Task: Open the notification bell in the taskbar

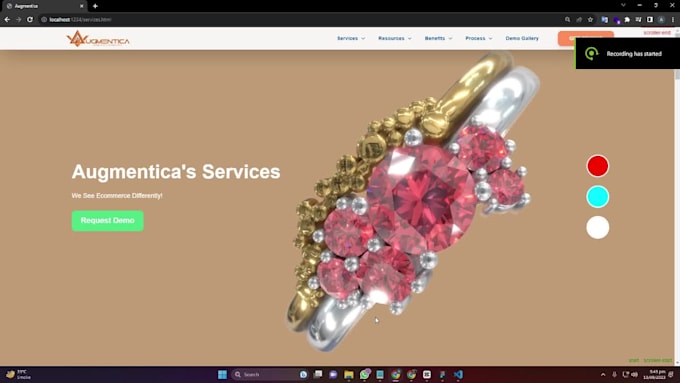Action: [671, 374]
